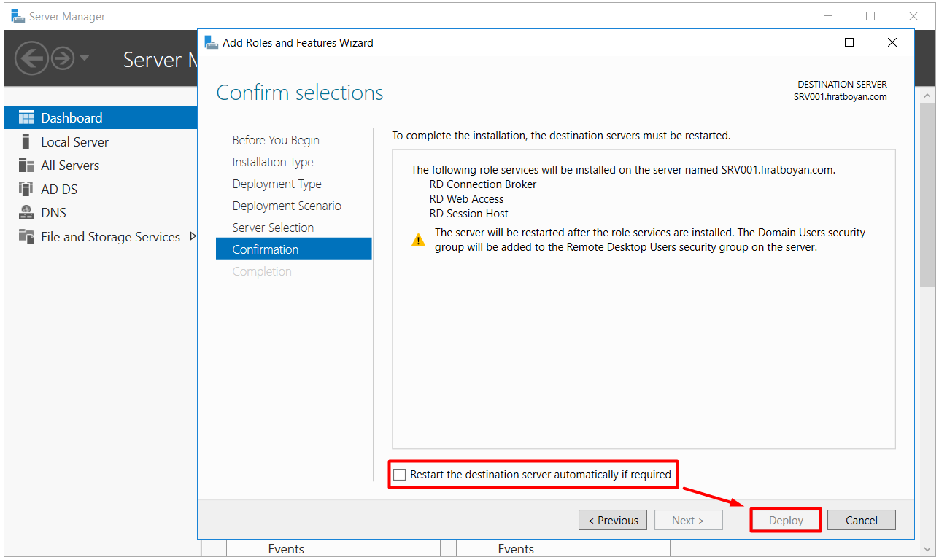Go to Server Selection step
This screenshot has width=939, height=560.
click(273, 227)
